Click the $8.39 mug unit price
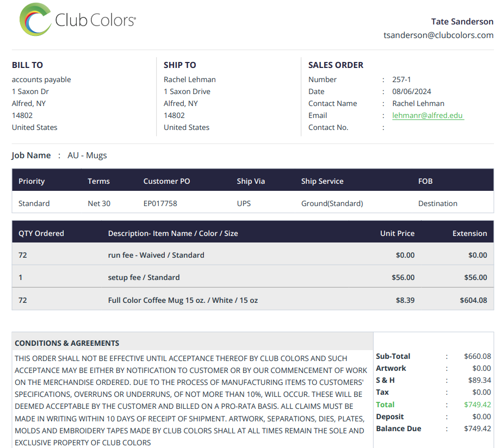This screenshot has width=502, height=448. coord(405,301)
